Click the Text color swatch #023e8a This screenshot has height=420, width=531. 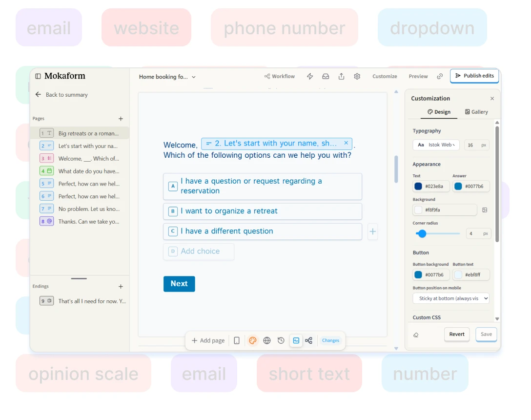[x=418, y=186]
